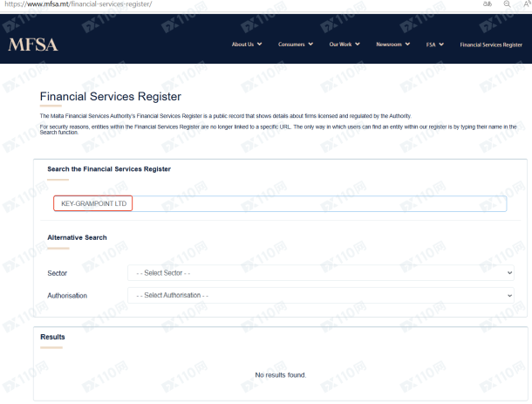Click the 'Sector' label
This screenshot has width=532, height=404.
pyautogui.click(x=58, y=273)
